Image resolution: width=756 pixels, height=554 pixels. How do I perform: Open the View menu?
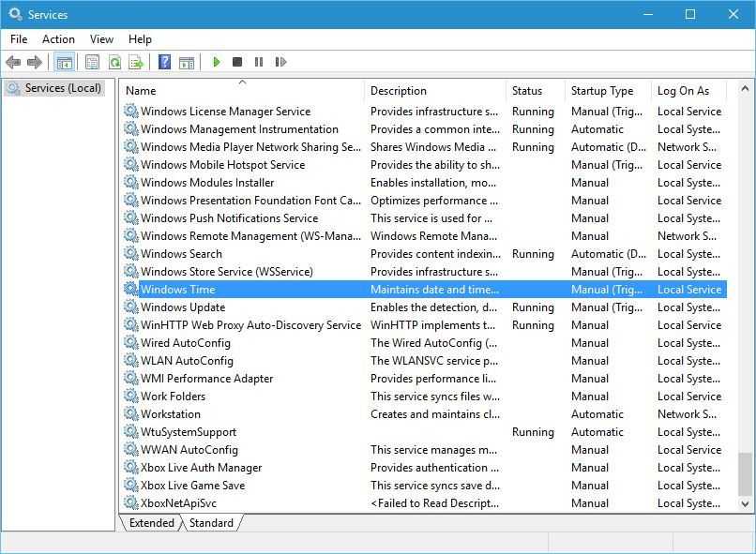coord(101,39)
